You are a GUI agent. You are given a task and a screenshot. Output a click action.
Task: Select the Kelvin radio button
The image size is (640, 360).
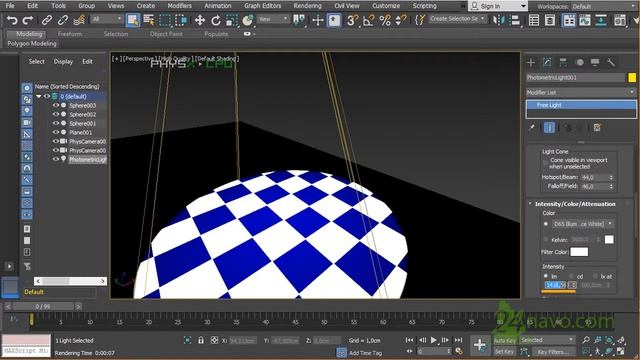click(546, 240)
